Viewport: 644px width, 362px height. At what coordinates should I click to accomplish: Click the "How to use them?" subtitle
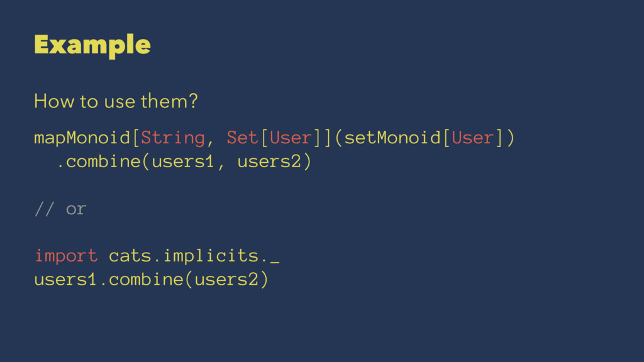[x=116, y=101]
